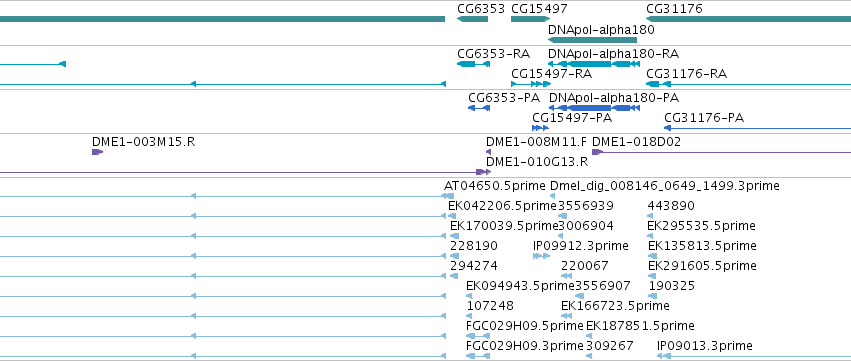The image size is (851, 361).
Task: Click the CG31176-PA feature arrow
Action: click(757, 128)
